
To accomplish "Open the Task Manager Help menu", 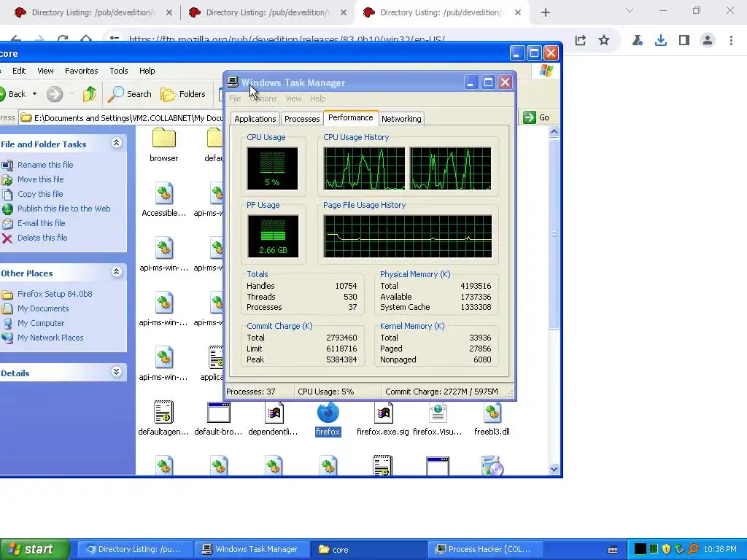I will tap(318, 98).
